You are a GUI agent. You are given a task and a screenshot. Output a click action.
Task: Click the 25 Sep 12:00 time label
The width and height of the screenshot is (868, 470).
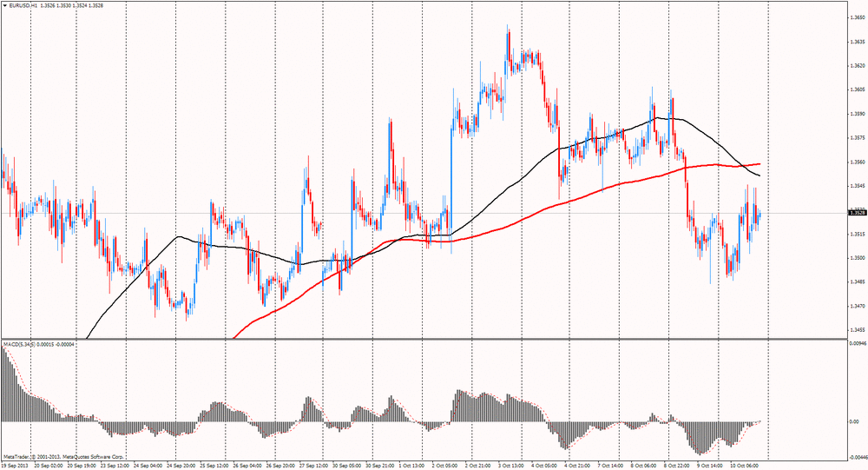point(214,467)
